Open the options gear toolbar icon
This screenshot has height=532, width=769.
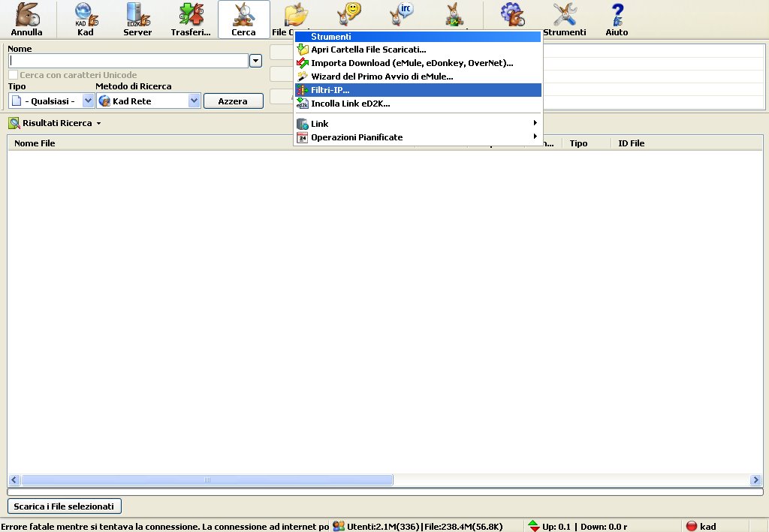coord(512,14)
